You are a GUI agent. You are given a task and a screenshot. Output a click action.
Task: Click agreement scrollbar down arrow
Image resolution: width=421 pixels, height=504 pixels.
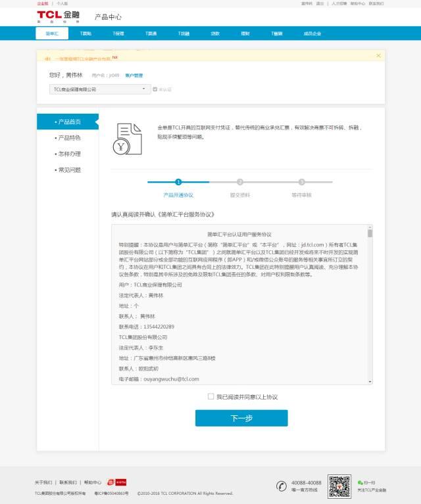[370, 380]
